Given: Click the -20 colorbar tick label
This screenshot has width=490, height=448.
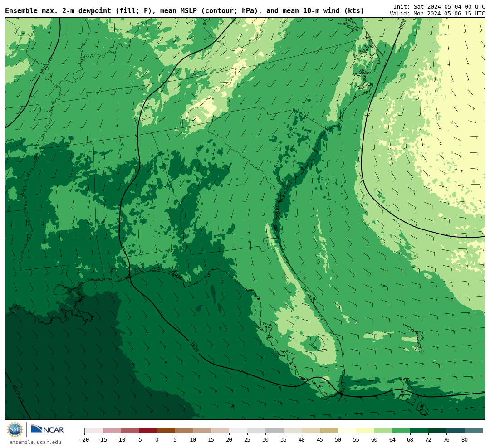Looking at the screenshot, I should (84, 440).
